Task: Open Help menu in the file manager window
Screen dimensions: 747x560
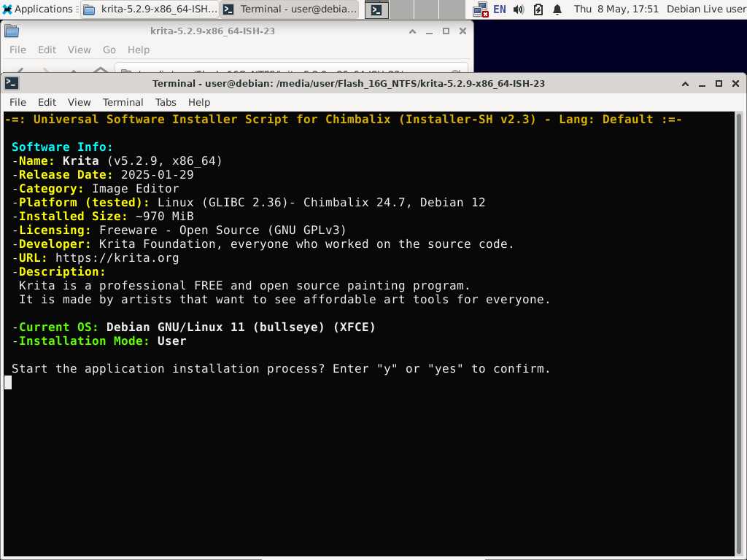Action: pyautogui.click(x=138, y=50)
